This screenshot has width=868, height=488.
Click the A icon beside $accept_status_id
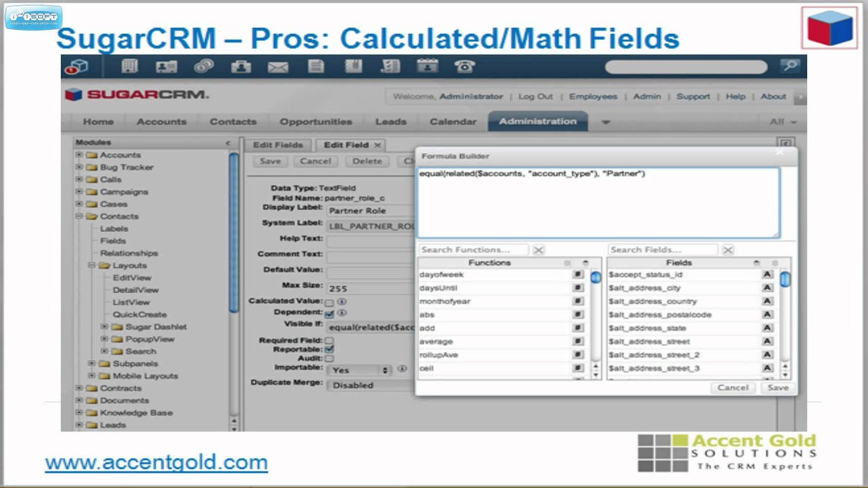click(767, 274)
